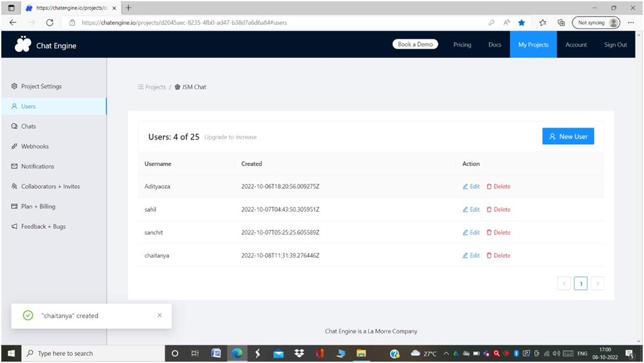644x363 pixels.
Task: Delete the Adityaoza user
Action: coord(499,186)
